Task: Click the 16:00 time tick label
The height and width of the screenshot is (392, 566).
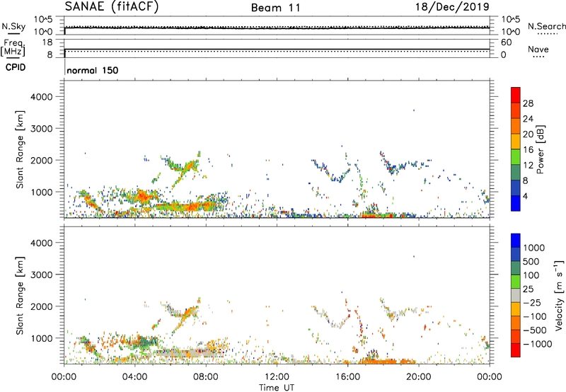Action: (x=347, y=377)
